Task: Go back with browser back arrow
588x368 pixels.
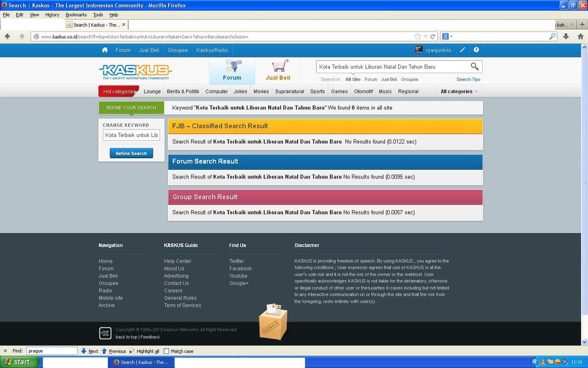Action: coord(7,36)
